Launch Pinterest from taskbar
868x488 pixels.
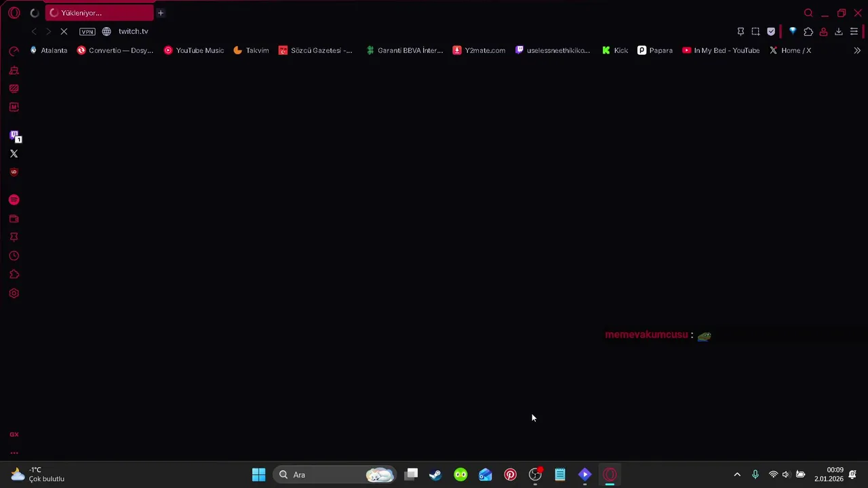point(510,474)
